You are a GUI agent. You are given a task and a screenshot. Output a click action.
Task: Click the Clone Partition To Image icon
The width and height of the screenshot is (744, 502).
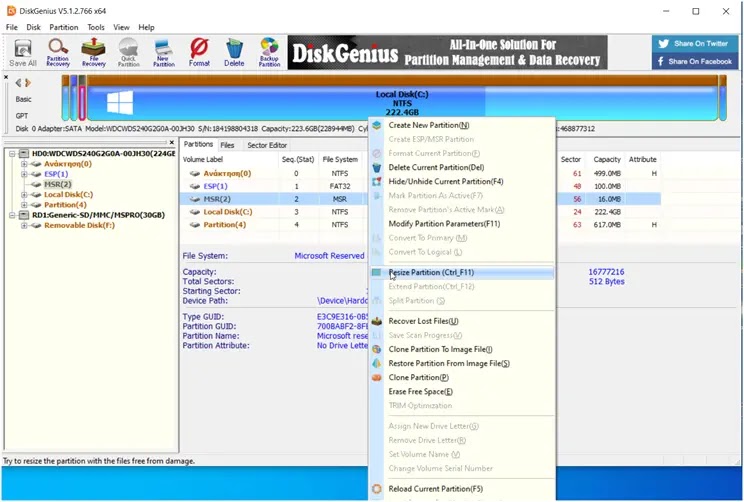click(x=377, y=349)
